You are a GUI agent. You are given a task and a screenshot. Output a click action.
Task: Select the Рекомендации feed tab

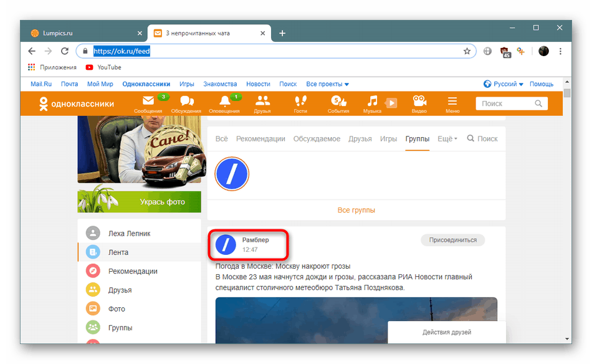pyautogui.click(x=260, y=138)
